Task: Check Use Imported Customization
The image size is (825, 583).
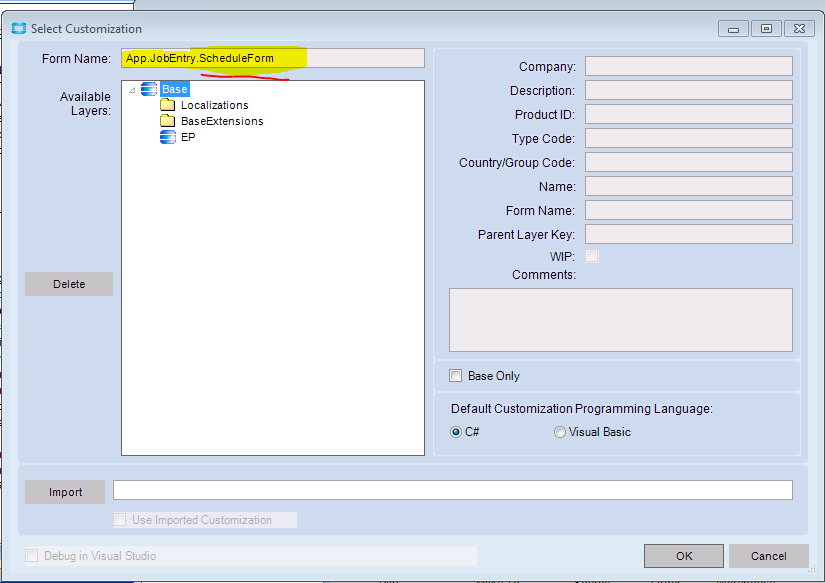Action: [x=120, y=520]
